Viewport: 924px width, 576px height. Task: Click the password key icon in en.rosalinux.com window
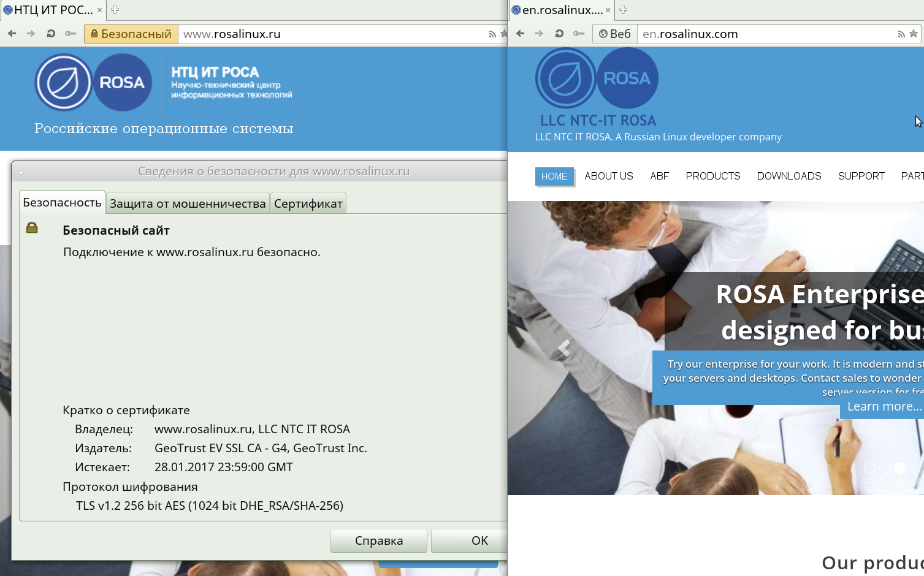point(579,34)
